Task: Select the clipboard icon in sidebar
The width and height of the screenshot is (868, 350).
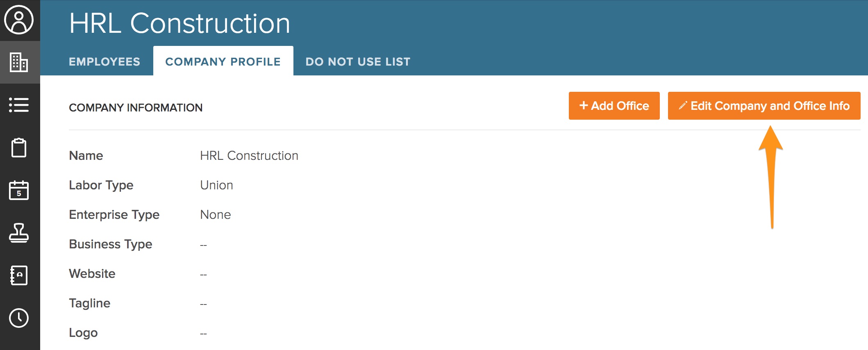Action: pyautogui.click(x=19, y=148)
